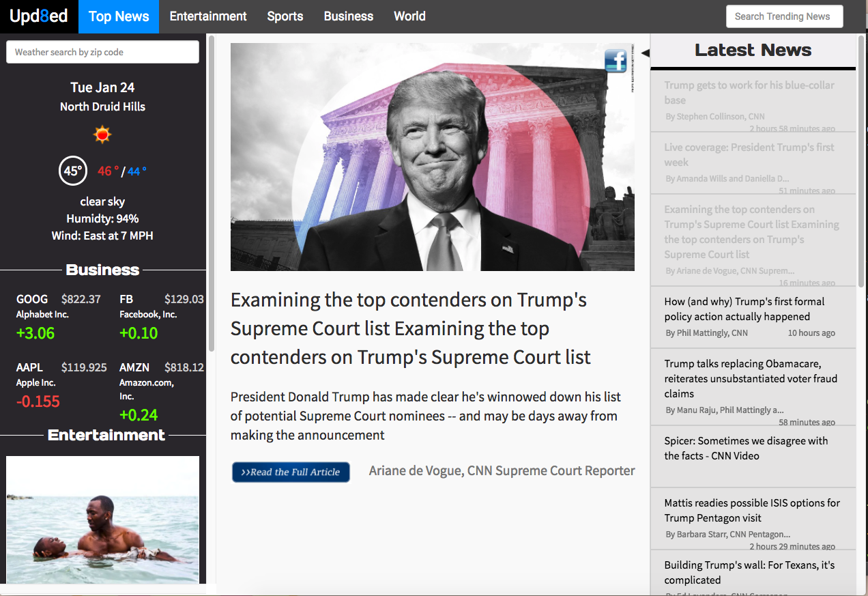Click the Entertainment section heading in sidebar
The width and height of the screenshot is (868, 596).
point(106,435)
